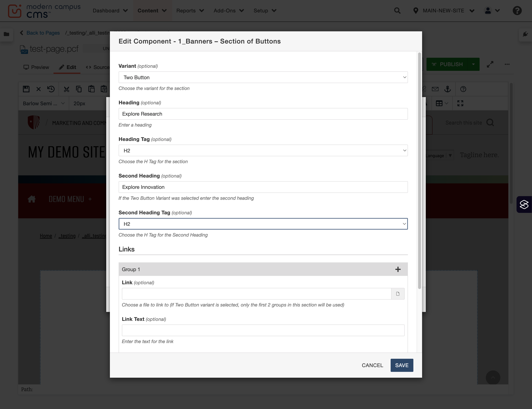532x409 pixels.
Task: Open the Setup menu
Action: 265,11
